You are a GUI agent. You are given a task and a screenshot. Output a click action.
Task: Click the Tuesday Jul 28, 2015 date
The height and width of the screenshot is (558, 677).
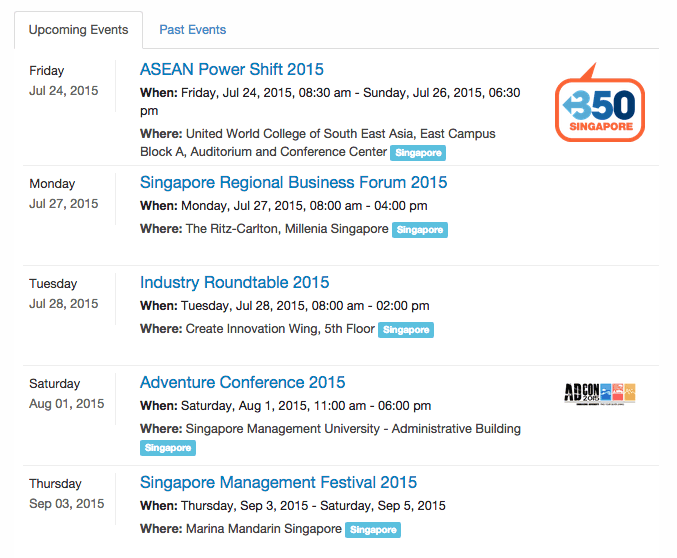(x=63, y=294)
